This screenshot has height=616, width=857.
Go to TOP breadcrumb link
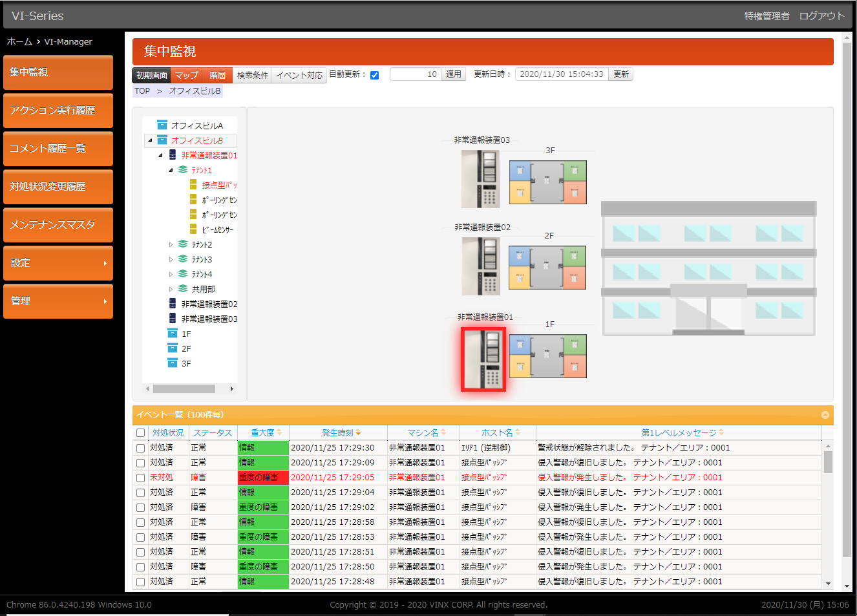[142, 91]
